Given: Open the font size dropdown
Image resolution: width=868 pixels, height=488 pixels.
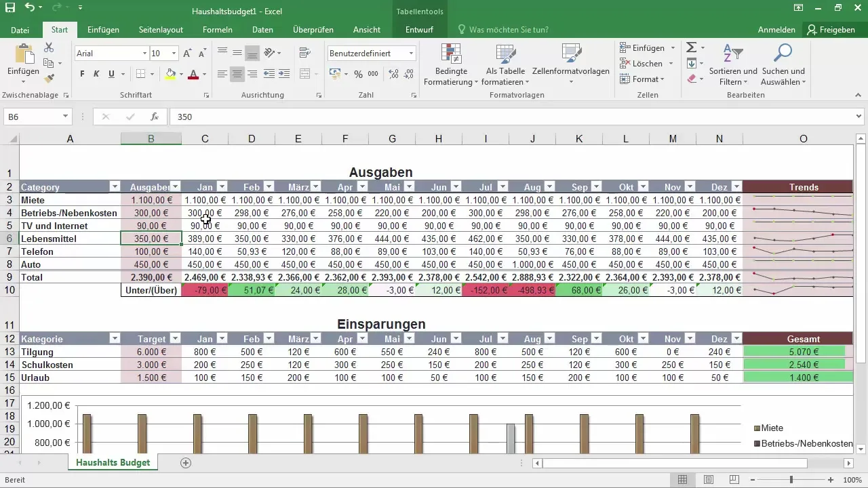Looking at the screenshot, I should tap(174, 53).
